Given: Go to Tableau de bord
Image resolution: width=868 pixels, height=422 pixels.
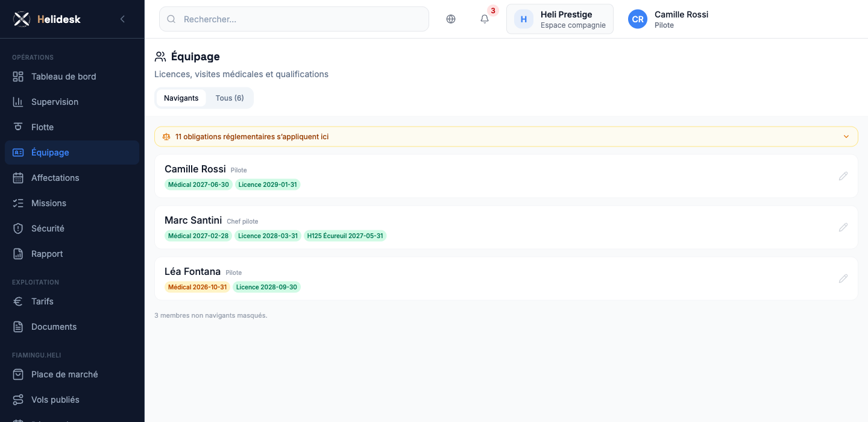Looking at the screenshot, I should (x=72, y=77).
